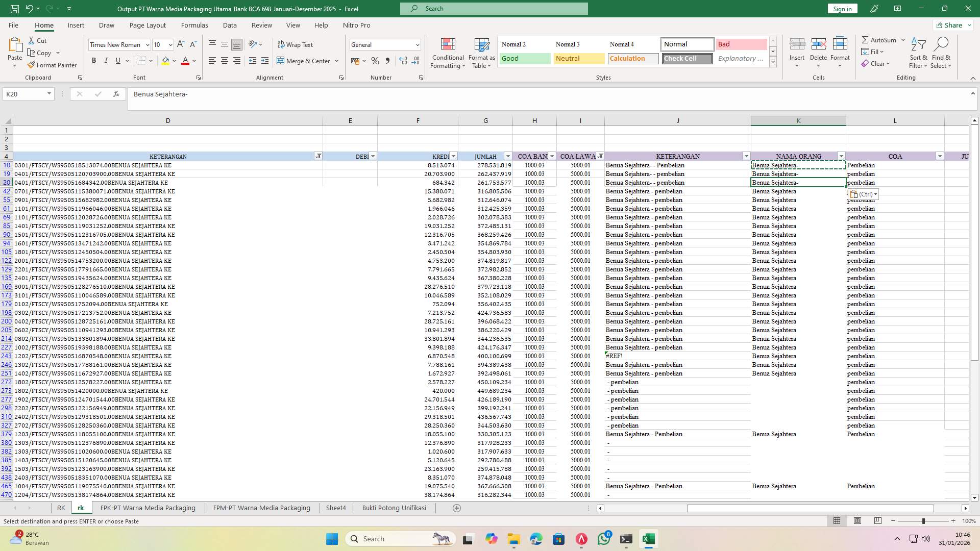Open Excel from the taskbar
The image size is (980, 551).
(x=649, y=539)
